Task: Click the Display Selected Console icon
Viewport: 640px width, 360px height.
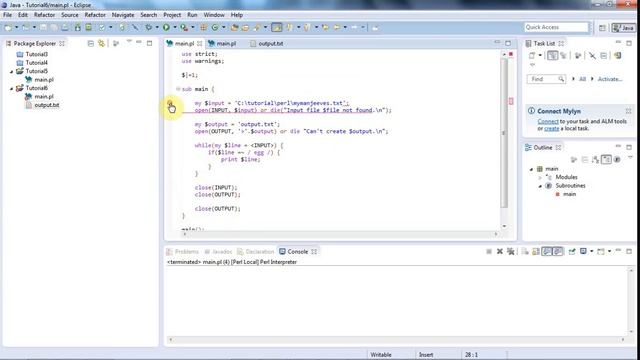Action: pyautogui.click(x=583, y=251)
